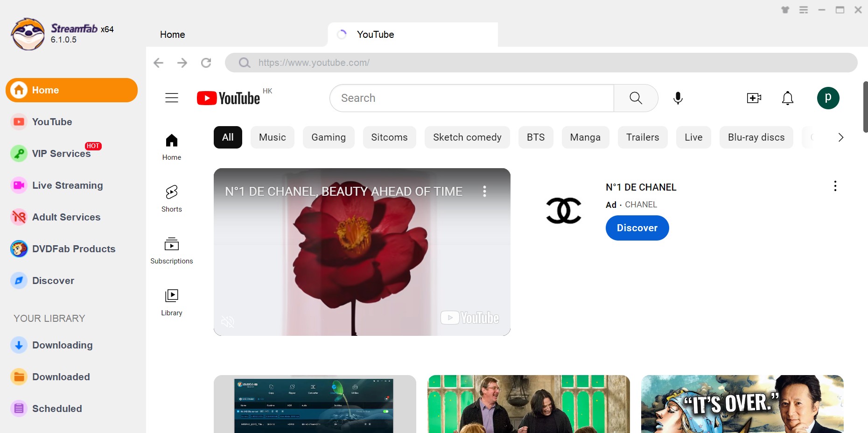Open the Create video camera icon
Image resolution: width=868 pixels, height=433 pixels.
(x=754, y=98)
